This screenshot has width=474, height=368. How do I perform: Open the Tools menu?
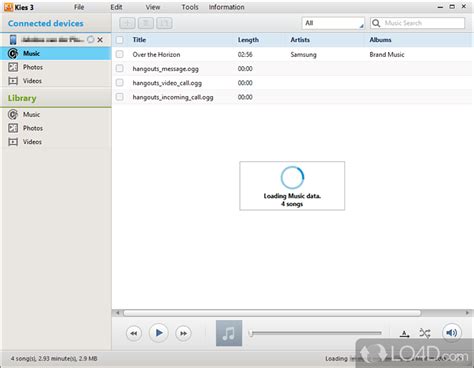point(190,7)
